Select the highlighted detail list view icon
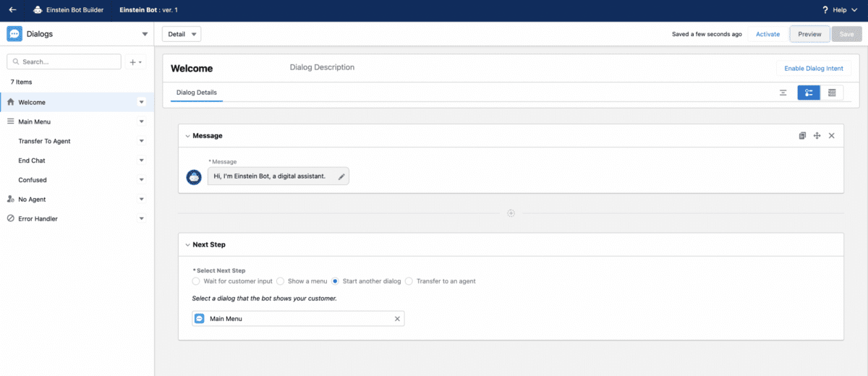This screenshot has width=868, height=376. (809, 93)
